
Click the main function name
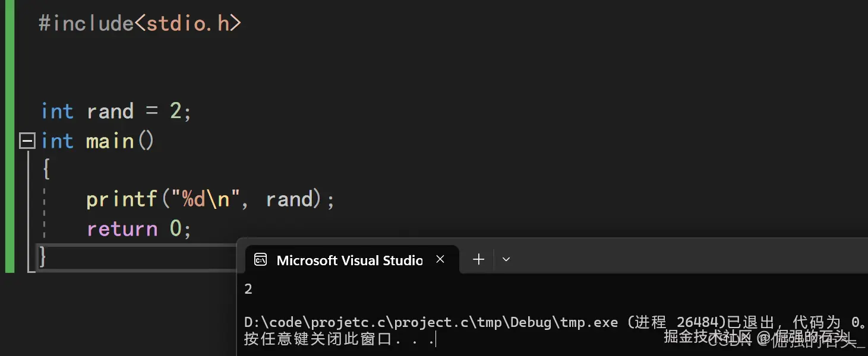click(x=110, y=141)
